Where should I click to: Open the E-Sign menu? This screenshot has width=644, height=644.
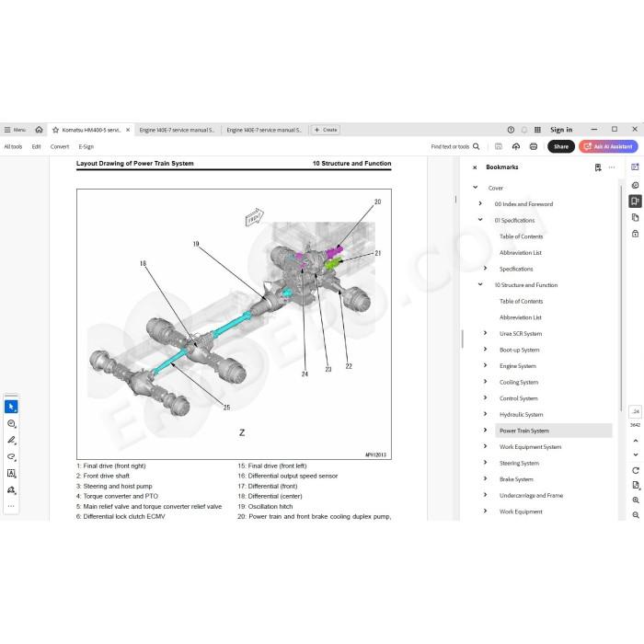pyautogui.click(x=86, y=146)
